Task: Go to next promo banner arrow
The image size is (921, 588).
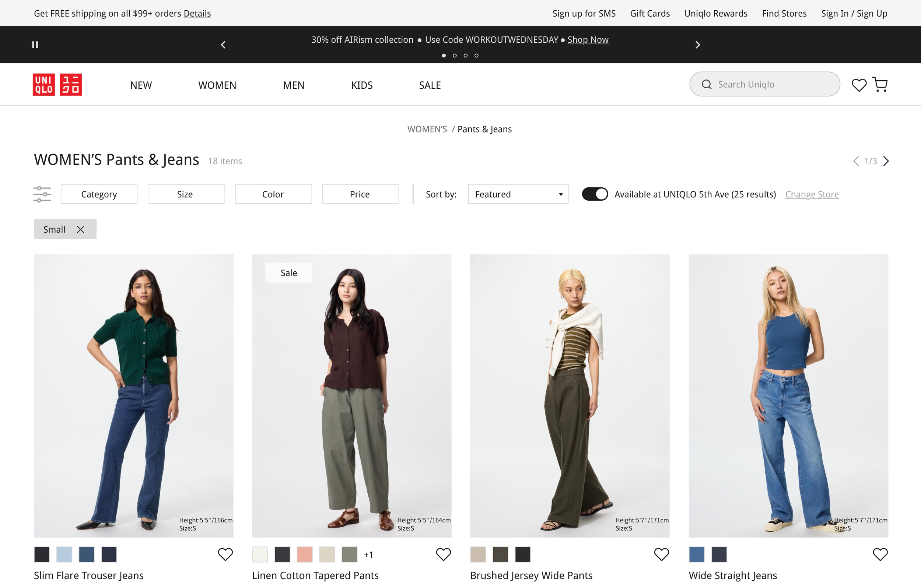Action: [x=698, y=45]
